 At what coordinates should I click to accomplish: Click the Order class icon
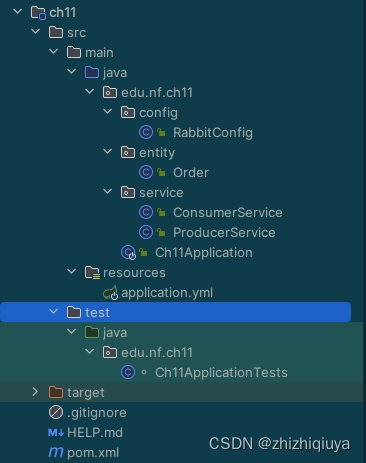pos(146,172)
